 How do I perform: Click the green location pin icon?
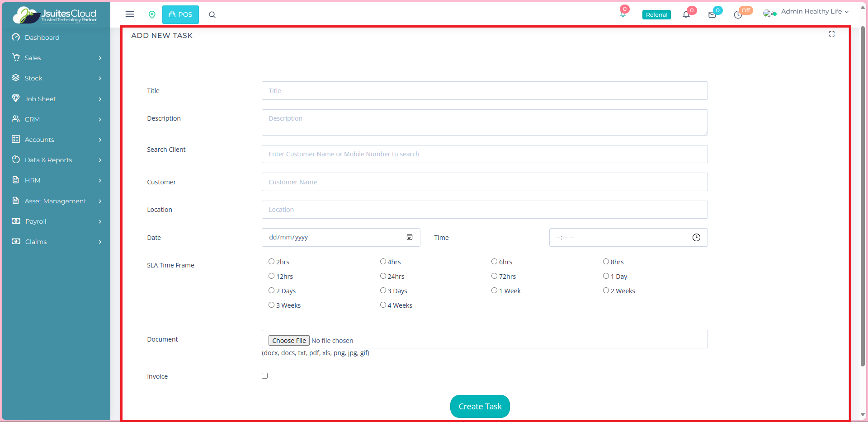coord(152,14)
